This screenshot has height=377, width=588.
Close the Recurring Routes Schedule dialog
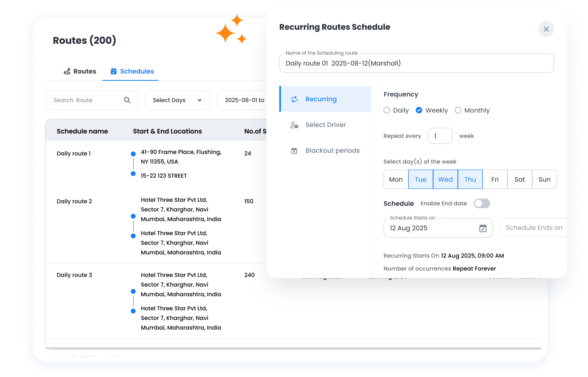click(546, 29)
